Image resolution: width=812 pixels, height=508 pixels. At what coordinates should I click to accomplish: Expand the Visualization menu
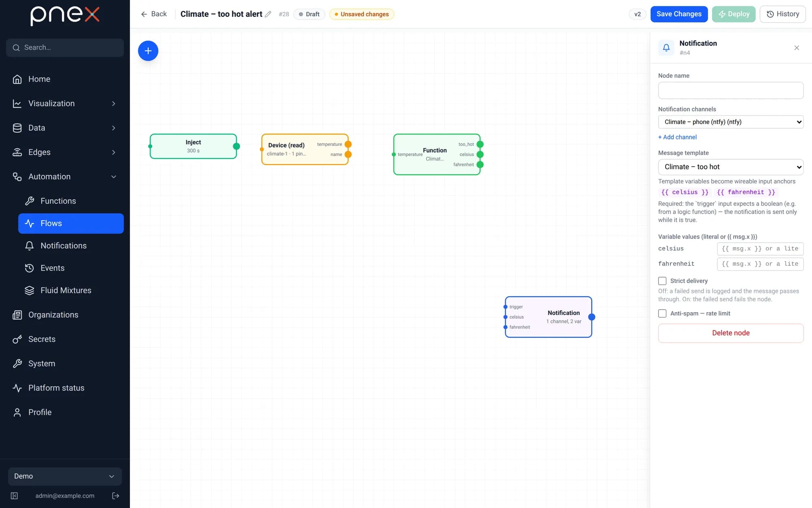[x=65, y=104]
